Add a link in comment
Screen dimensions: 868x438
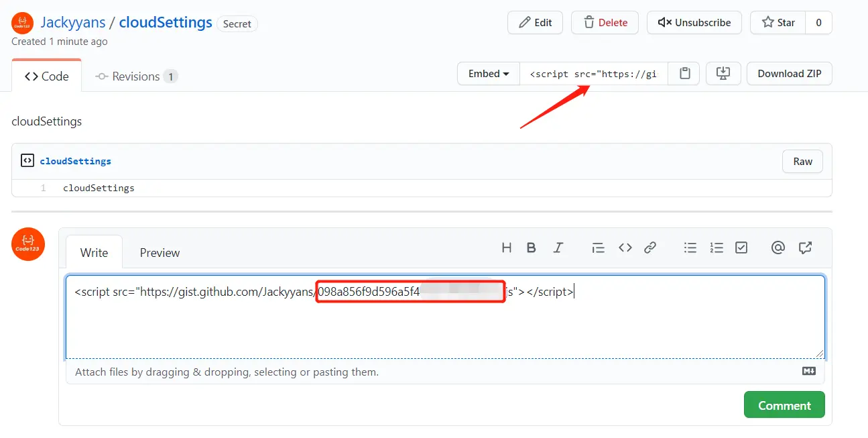650,248
